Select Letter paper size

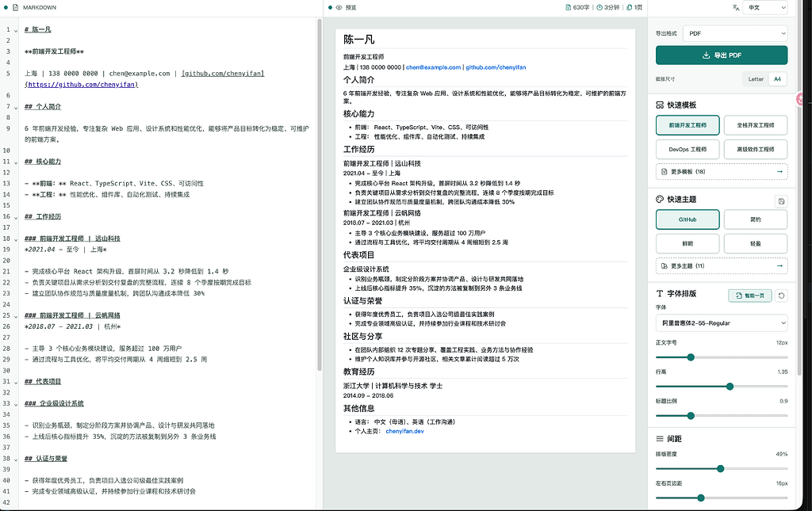[x=756, y=79]
